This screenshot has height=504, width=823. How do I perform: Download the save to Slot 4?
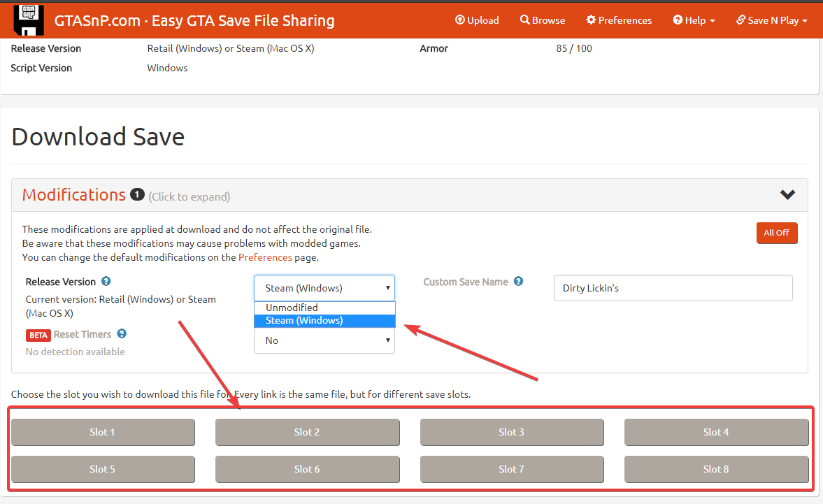[x=717, y=432]
